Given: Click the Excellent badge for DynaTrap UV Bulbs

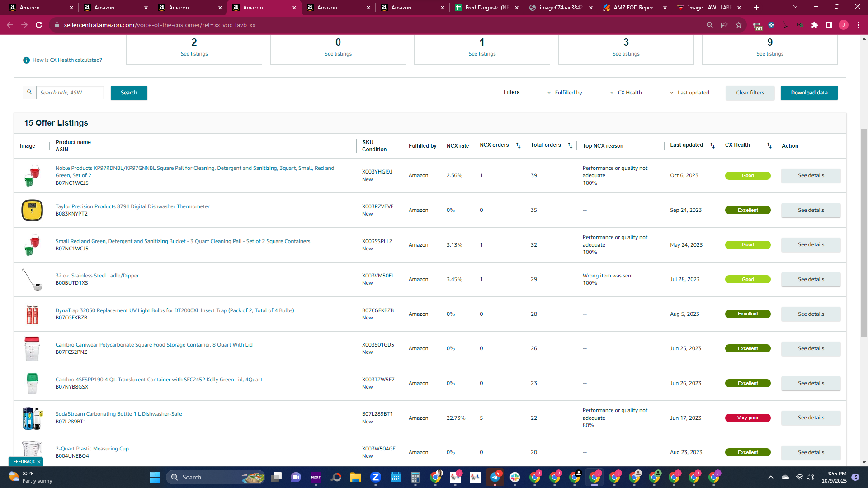Looking at the screenshot, I should click(x=748, y=314).
